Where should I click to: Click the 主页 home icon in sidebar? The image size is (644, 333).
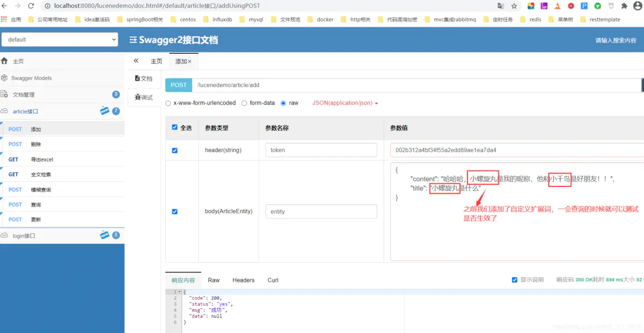click(x=8, y=61)
